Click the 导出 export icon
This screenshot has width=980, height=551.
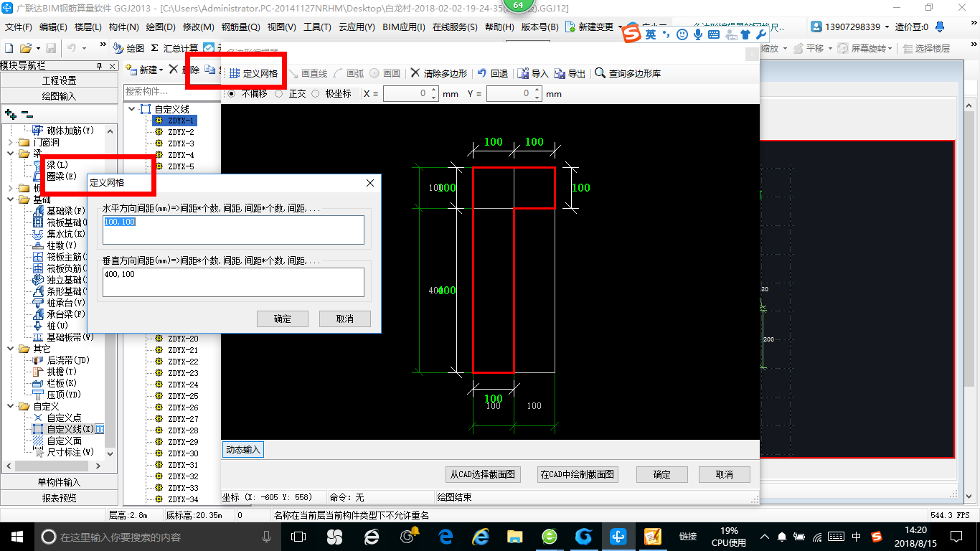click(x=560, y=73)
